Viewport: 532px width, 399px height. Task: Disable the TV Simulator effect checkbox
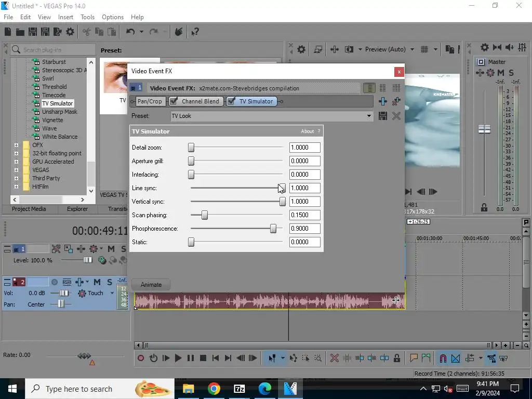tap(231, 101)
